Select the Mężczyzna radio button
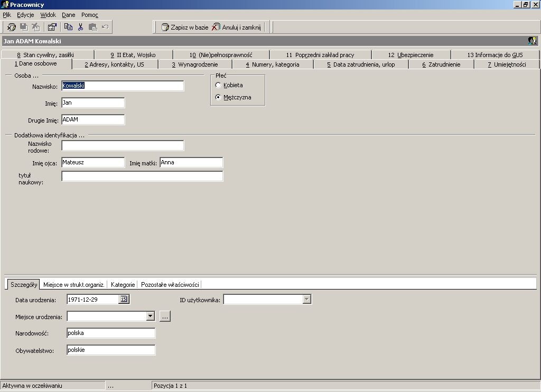 [218, 97]
